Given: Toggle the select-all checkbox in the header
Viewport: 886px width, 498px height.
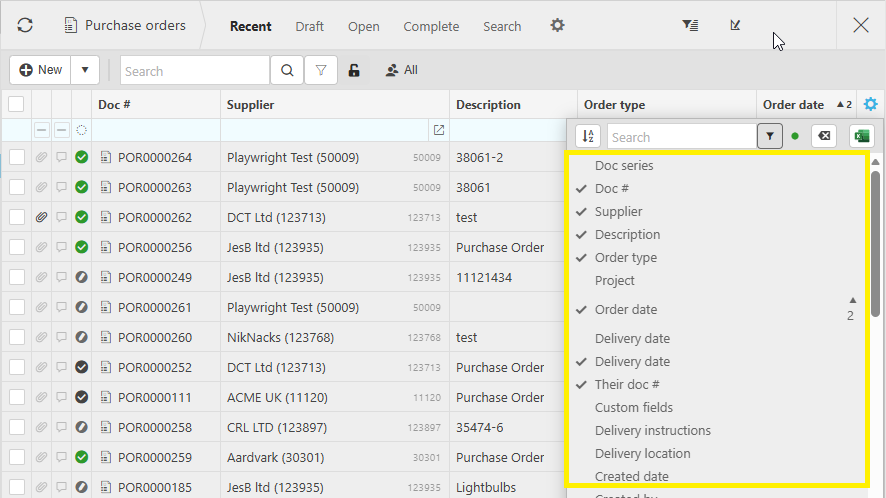Looking at the screenshot, I should click(x=17, y=104).
